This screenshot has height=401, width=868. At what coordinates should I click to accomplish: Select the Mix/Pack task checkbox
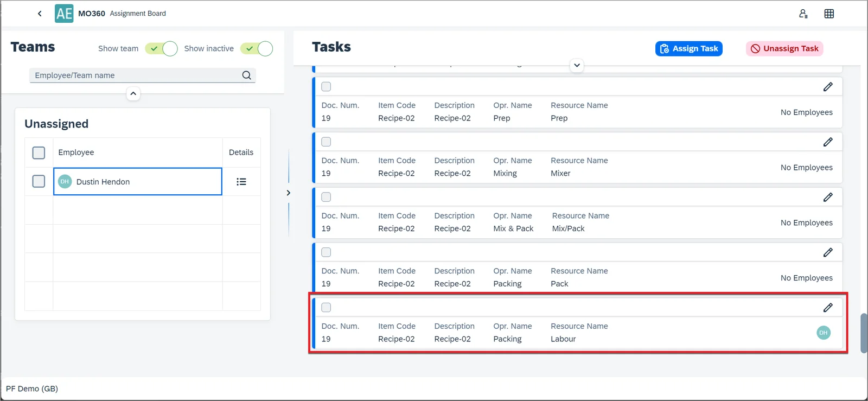pos(326,198)
